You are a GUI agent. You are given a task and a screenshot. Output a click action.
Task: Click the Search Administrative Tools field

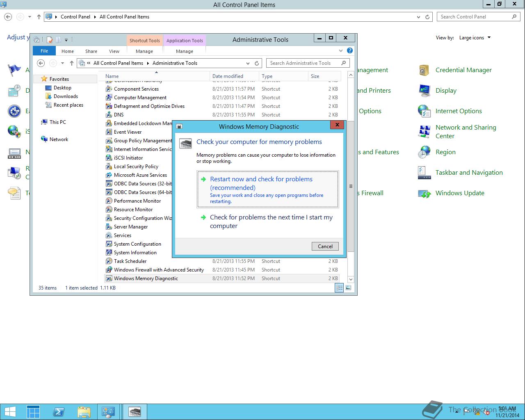pyautogui.click(x=308, y=63)
